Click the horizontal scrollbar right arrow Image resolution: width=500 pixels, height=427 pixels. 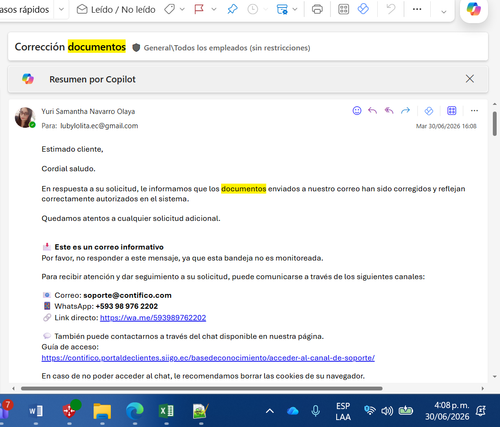483,388
